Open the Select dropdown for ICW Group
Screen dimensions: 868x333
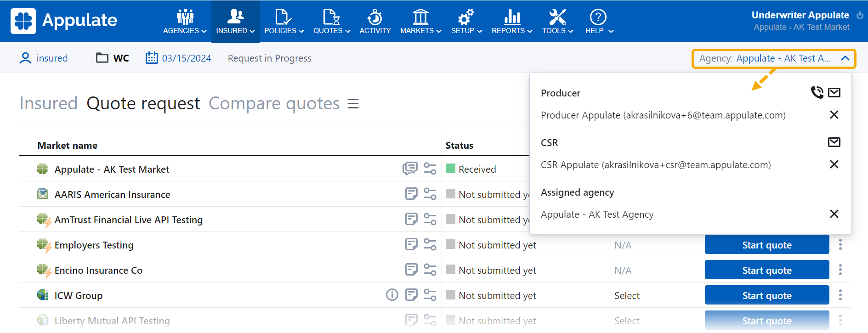627,295
